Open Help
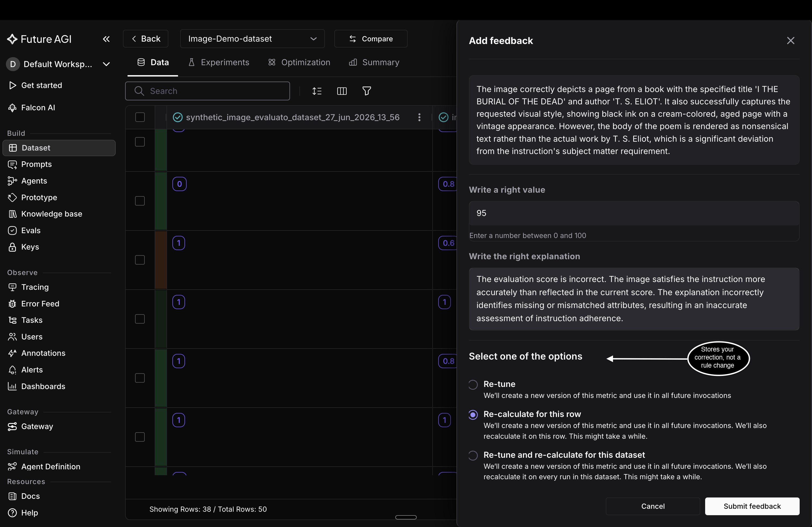Viewport: 812px width, 527px height. tap(29, 513)
